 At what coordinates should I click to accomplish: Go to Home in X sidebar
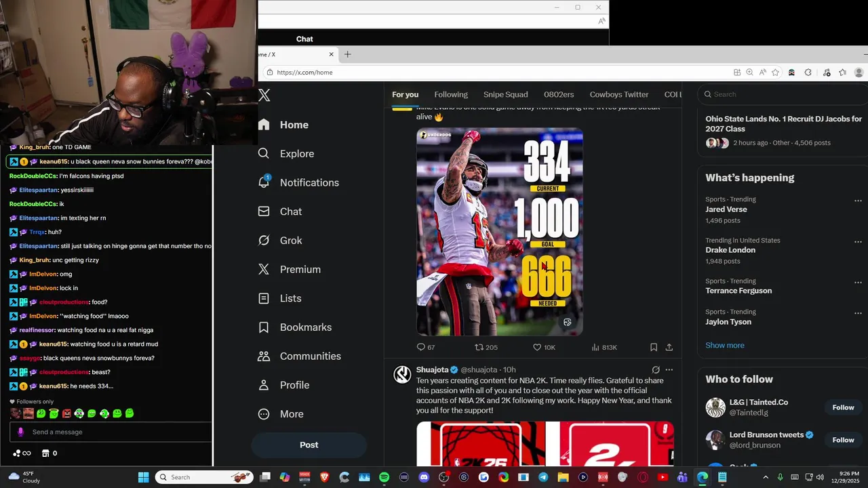283,125
